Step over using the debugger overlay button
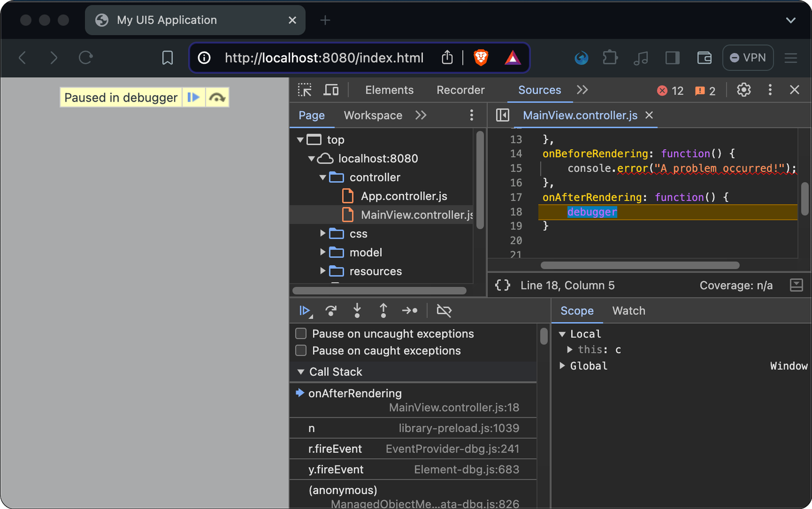The image size is (812, 509). (x=217, y=97)
